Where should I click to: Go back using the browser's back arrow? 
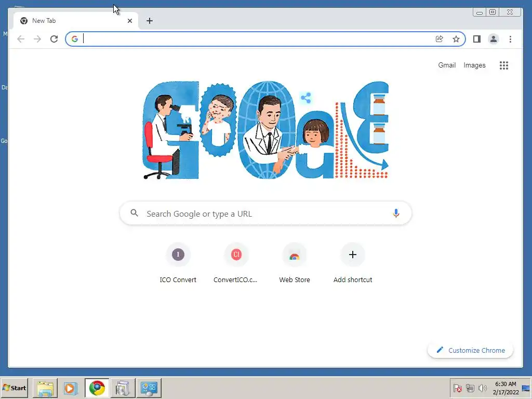point(21,39)
